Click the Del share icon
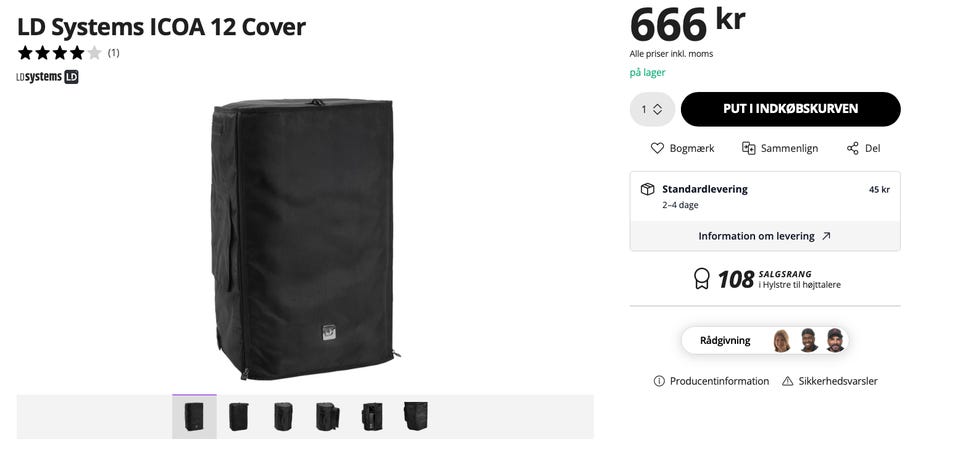 [x=853, y=148]
